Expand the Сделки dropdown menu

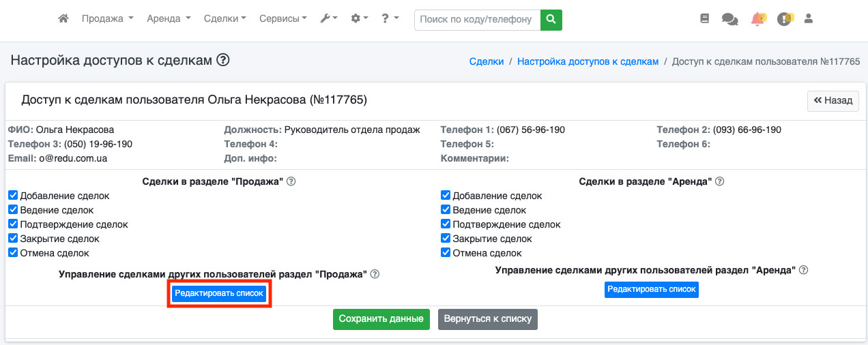[225, 19]
